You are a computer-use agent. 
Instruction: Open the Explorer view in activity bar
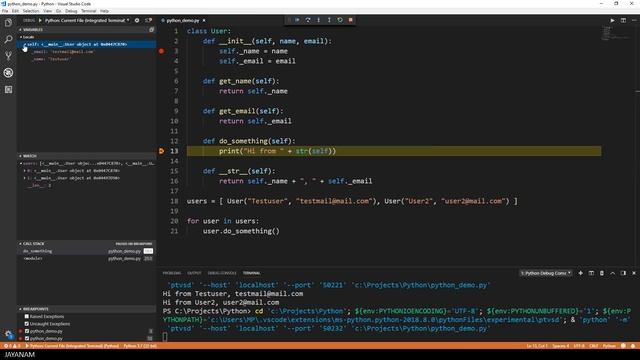pos(8,23)
